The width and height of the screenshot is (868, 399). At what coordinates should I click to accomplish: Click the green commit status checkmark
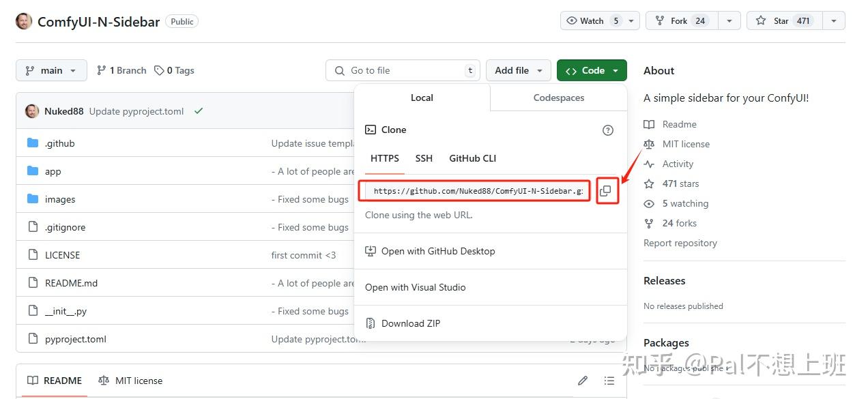(199, 111)
